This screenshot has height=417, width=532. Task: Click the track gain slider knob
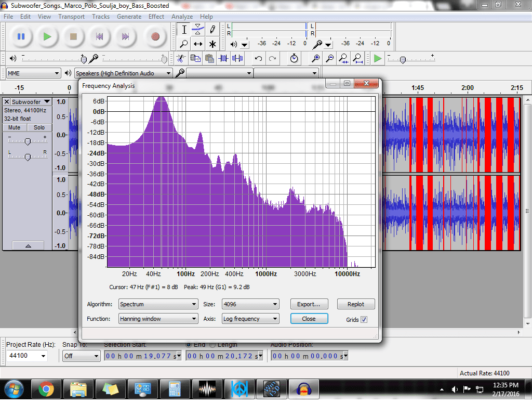point(28,141)
